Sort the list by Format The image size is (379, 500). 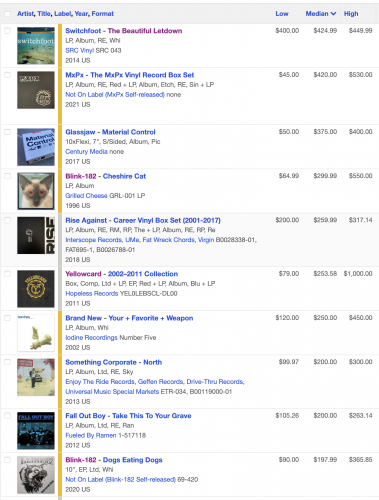103,14
